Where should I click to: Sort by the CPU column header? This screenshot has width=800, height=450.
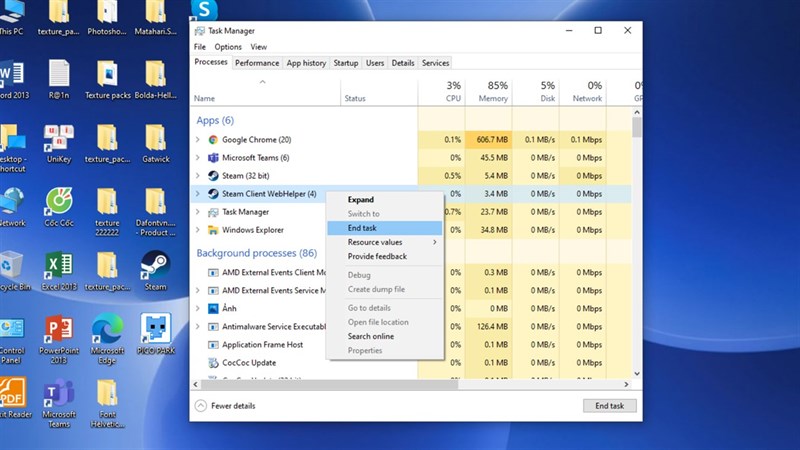tap(442, 92)
